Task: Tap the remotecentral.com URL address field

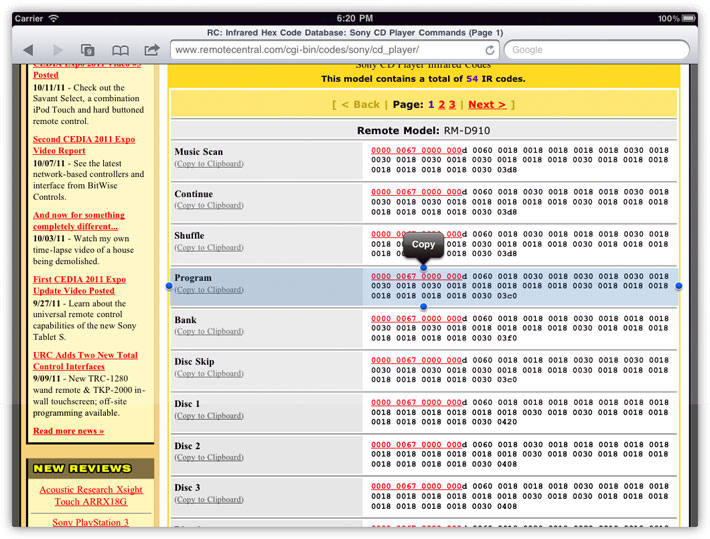Action: click(335, 50)
